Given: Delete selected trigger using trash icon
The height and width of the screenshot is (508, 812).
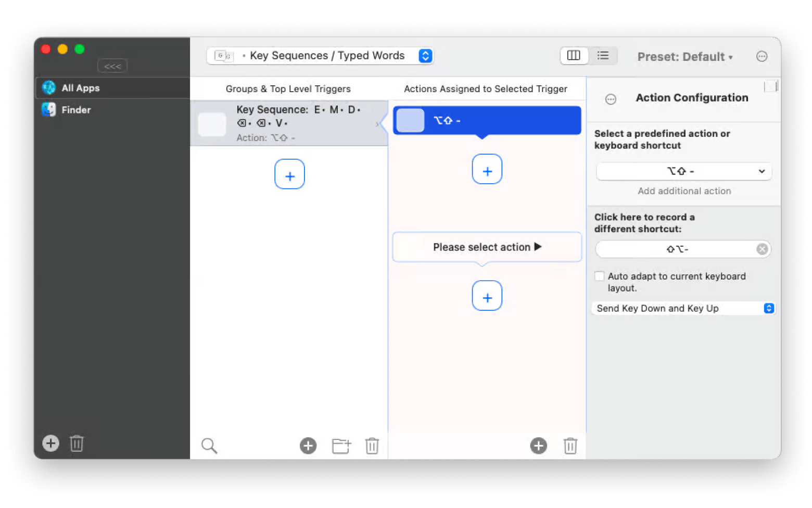Looking at the screenshot, I should point(372,446).
